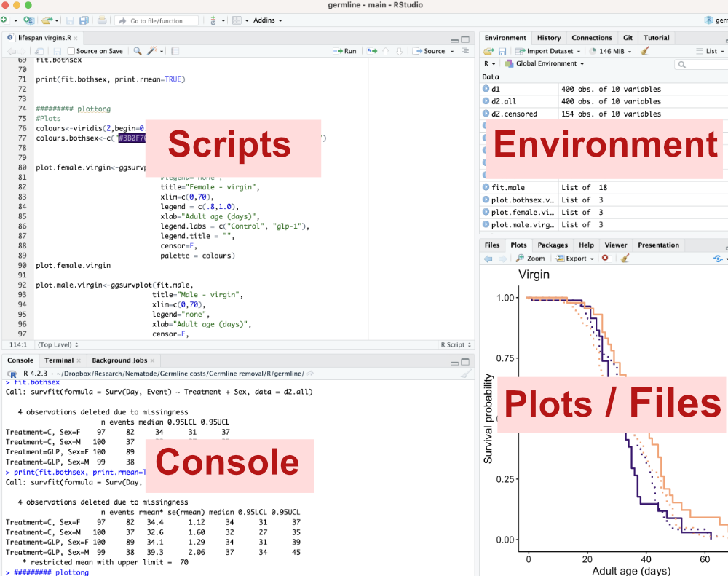This screenshot has height=576, width=728.
Task: Click the broom to clear environment objects
Action: pos(645,51)
